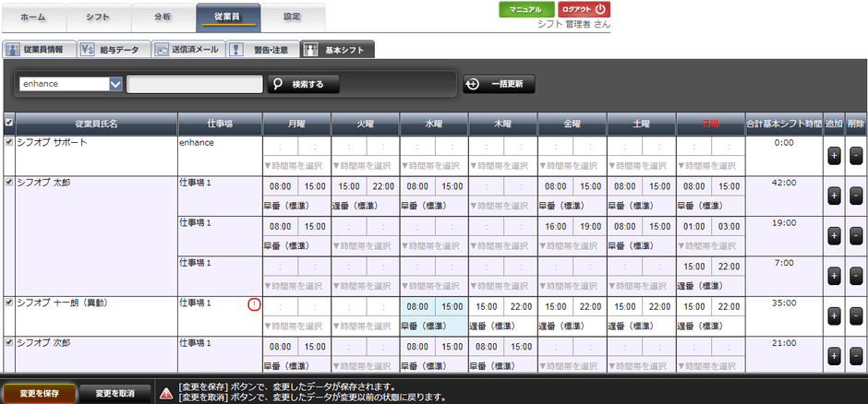Open Monday 時間帯を選択 dropdown for シフオプ サポート
868x404 pixels.
(296, 165)
